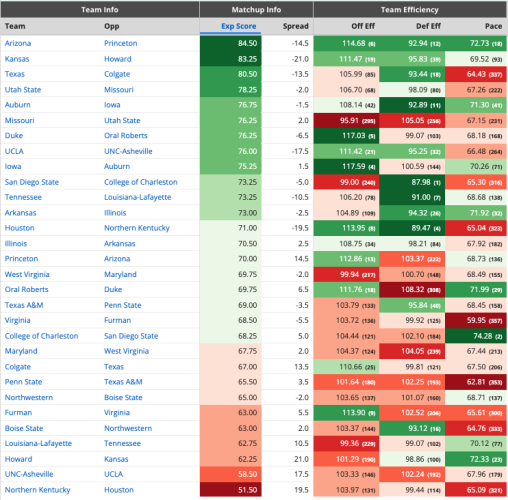The width and height of the screenshot is (508, 500).
Task: Open UNC-Asheville opponent link in UCLA row
Action: point(128,151)
